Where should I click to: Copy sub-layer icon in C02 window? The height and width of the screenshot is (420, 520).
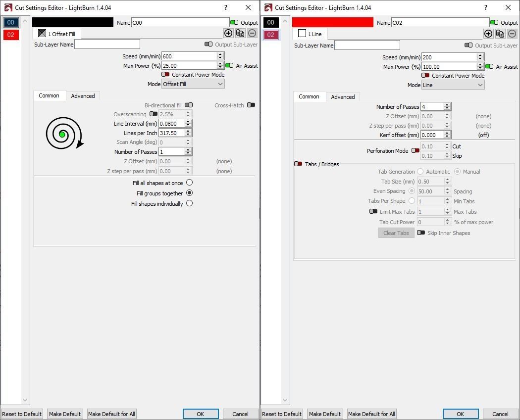pos(500,34)
